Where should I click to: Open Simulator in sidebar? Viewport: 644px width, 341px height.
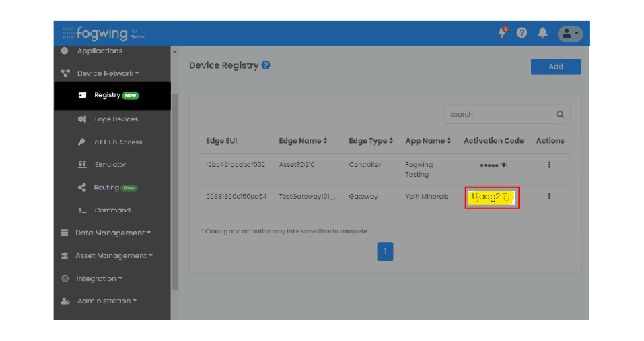click(110, 164)
